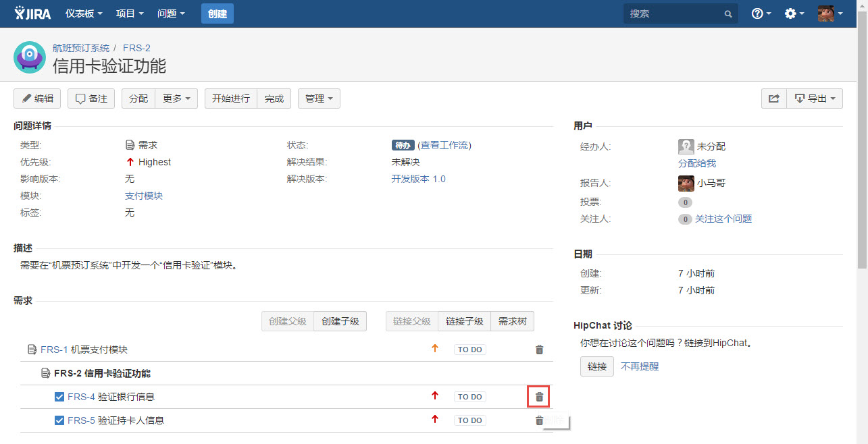Delete the FRS-4 requirement link
The image size is (868, 444).
coord(539,397)
